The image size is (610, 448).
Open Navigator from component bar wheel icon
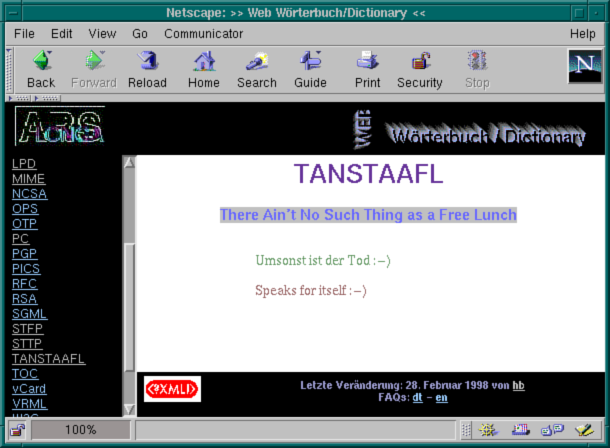pyautogui.click(x=487, y=430)
